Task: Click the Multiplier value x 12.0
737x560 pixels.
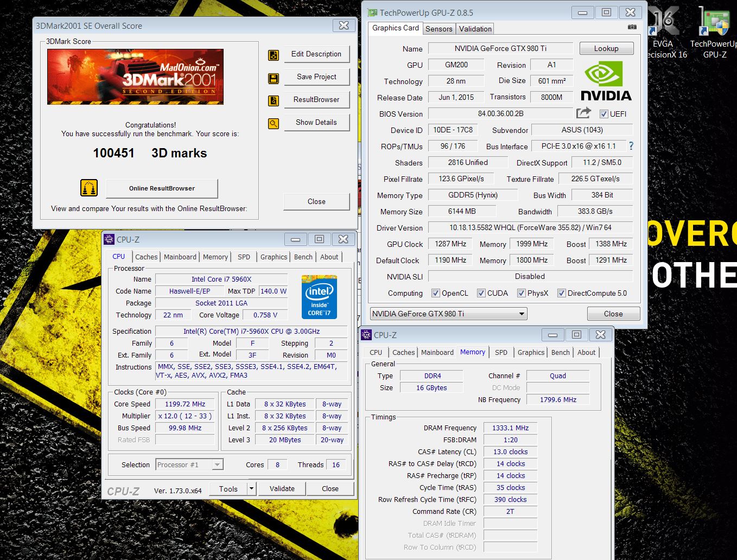Action: [185, 416]
